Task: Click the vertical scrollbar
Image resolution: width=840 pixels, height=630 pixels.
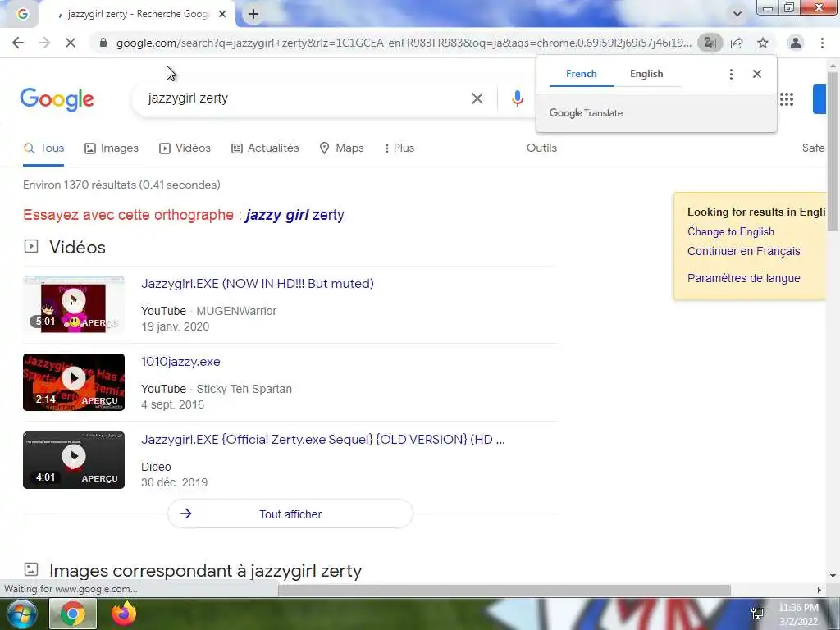Action: [833, 150]
